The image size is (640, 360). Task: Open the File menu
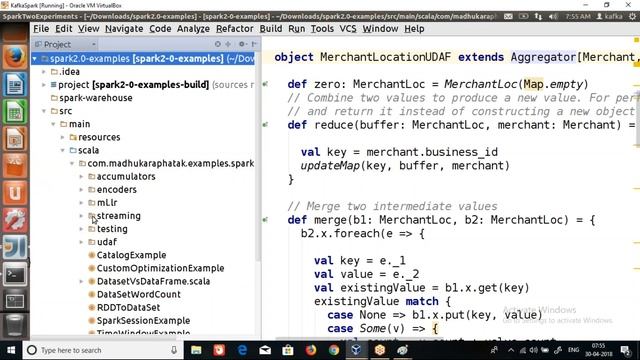(41, 29)
